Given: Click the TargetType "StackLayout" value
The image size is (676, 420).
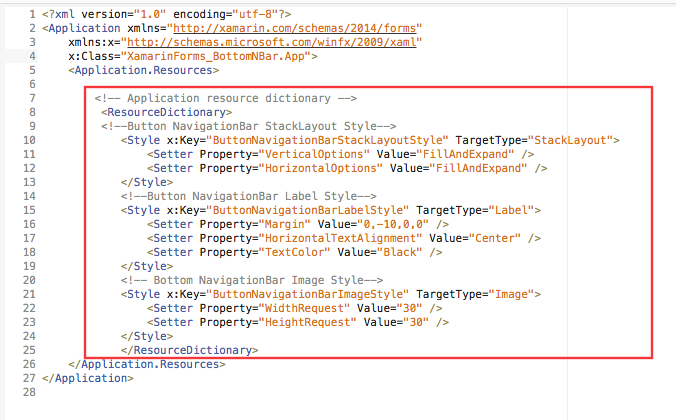Looking at the screenshot, I should tap(572, 140).
